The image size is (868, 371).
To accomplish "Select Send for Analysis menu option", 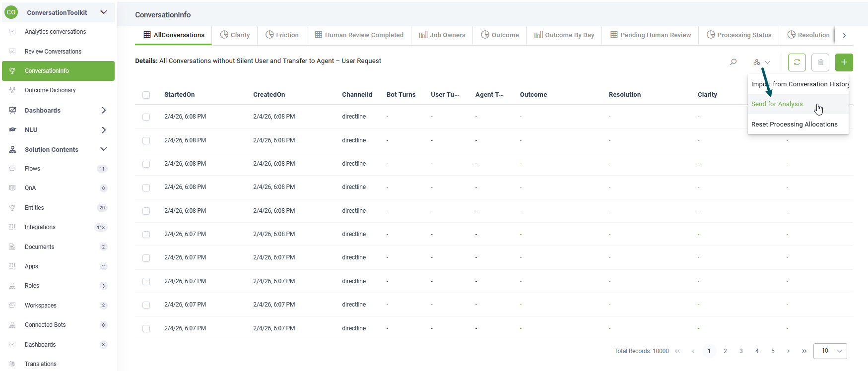I will (777, 104).
